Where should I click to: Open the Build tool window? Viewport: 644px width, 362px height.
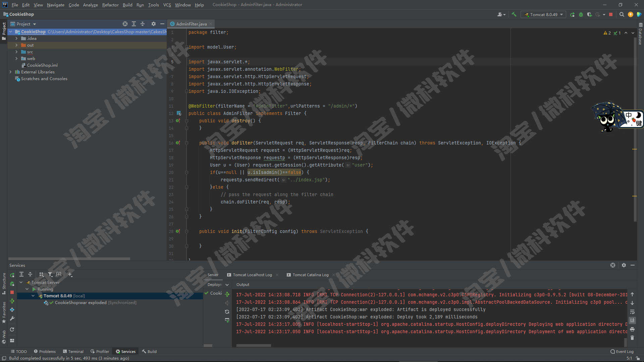click(x=149, y=352)
